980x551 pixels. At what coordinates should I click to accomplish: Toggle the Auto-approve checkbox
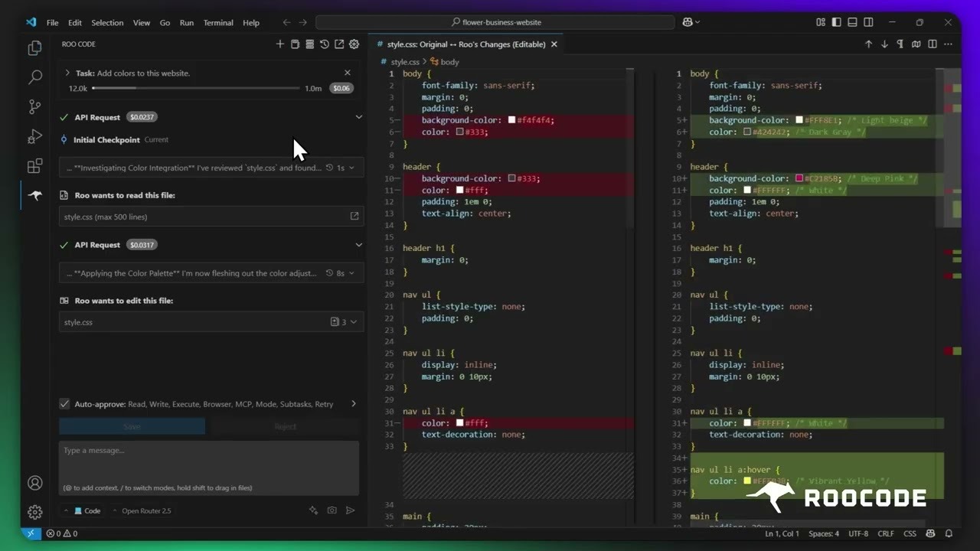point(64,404)
